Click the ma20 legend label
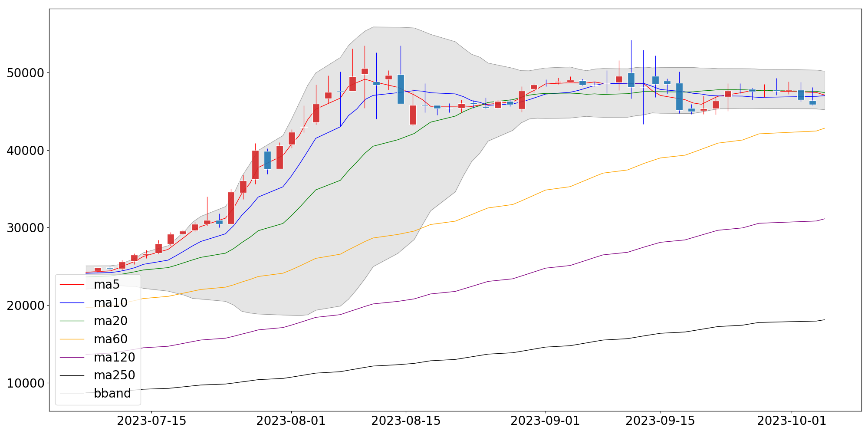Image resolution: width=868 pixels, height=434 pixels. click(x=111, y=321)
